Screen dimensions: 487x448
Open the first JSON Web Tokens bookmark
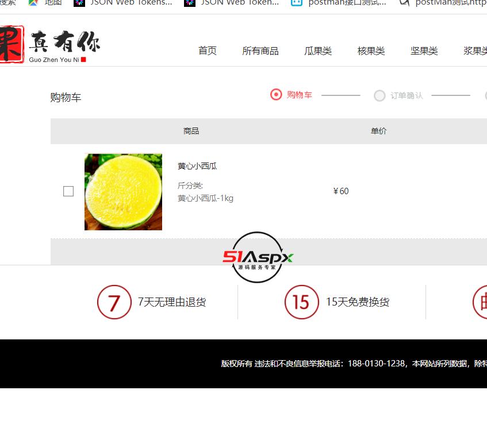tap(122, 2)
